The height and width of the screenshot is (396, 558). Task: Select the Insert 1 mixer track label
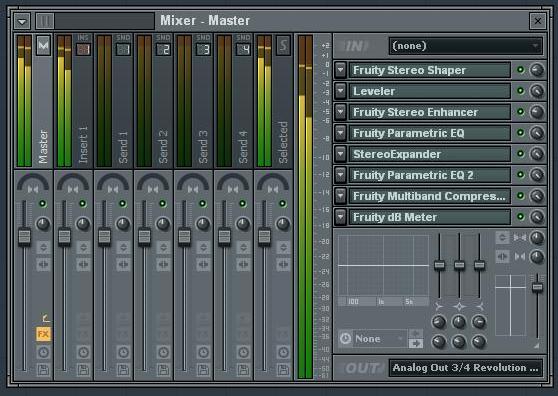tap(83, 145)
